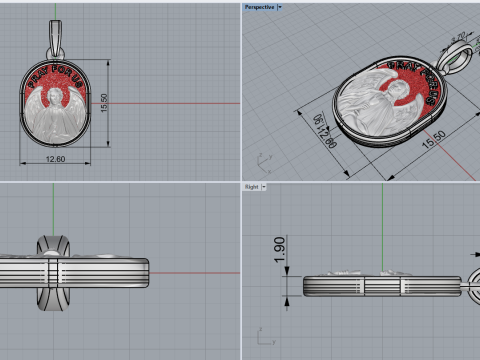Click the Right viewport title label
This screenshot has height=360, width=480.
click(x=251, y=187)
